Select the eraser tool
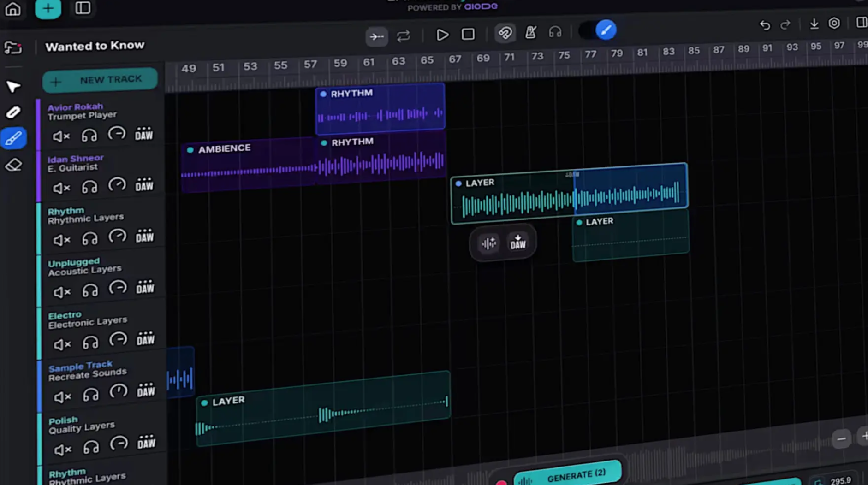This screenshot has height=485, width=868. point(13,165)
